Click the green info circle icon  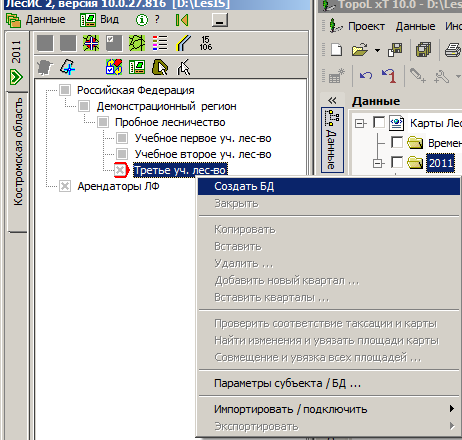[142, 20]
